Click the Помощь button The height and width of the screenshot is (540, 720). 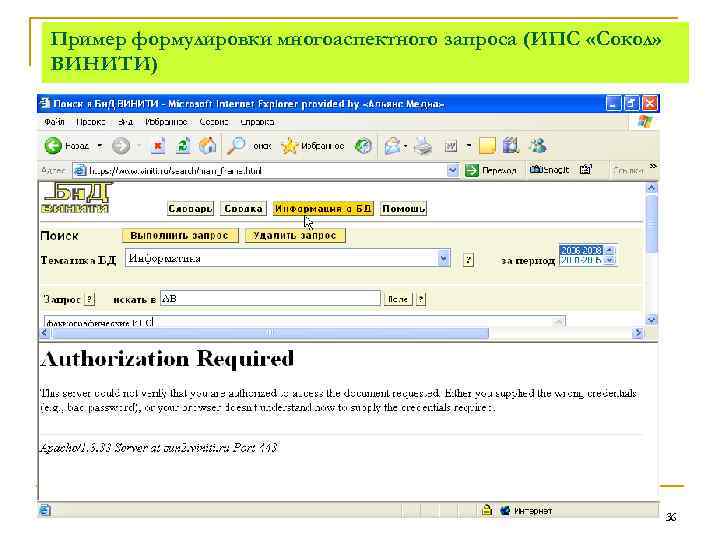point(403,208)
